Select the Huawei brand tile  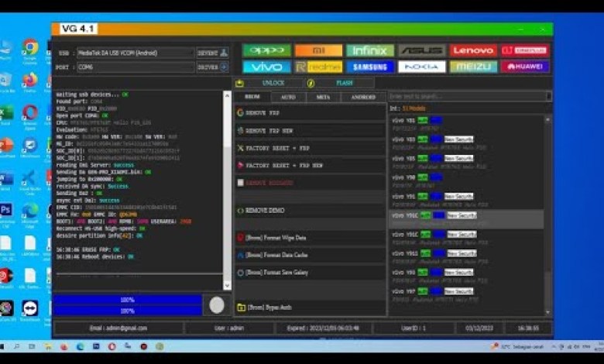pyautogui.click(x=524, y=67)
